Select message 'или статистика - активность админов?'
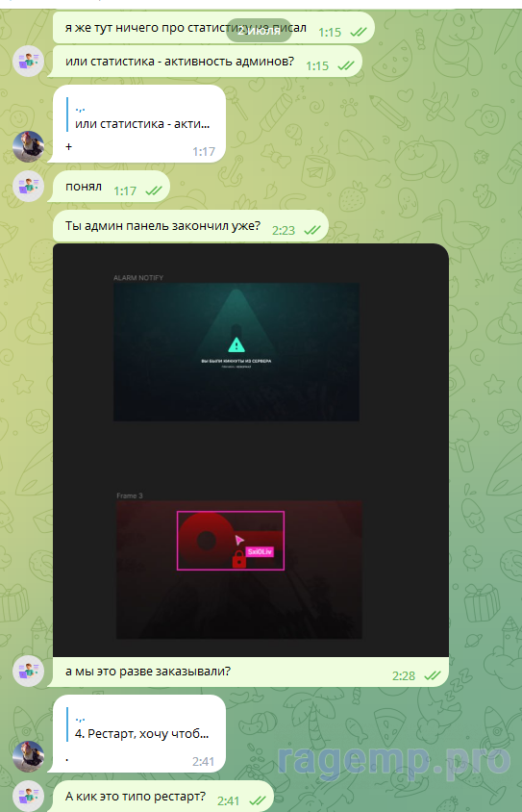522x812 pixels. pos(205,62)
